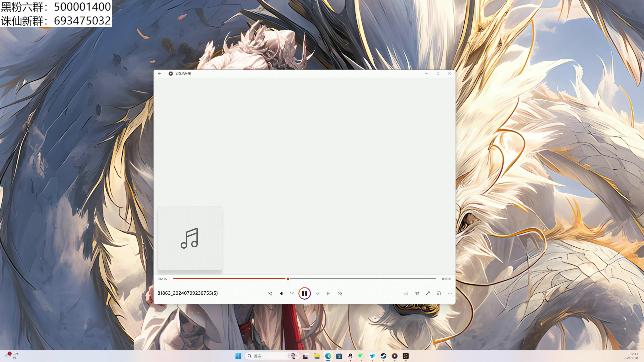Open the volume control
This screenshot has height=362, width=644.
[x=417, y=293]
